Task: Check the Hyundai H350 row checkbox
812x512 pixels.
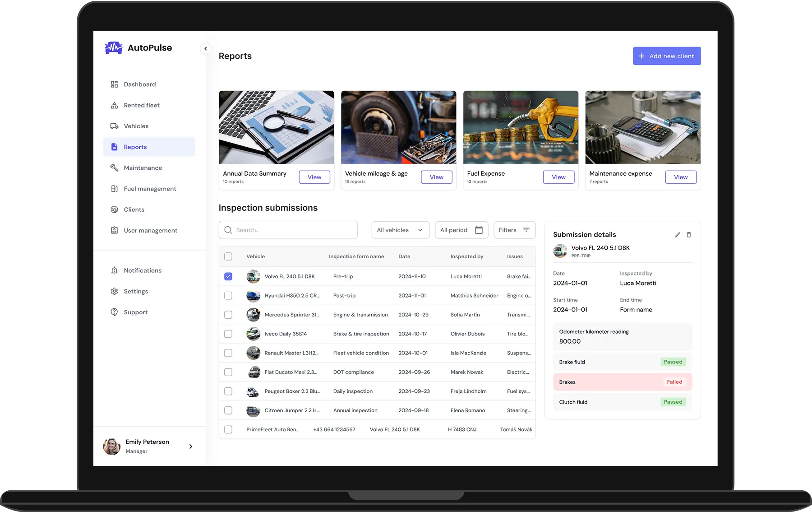Action: coord(228,296)
